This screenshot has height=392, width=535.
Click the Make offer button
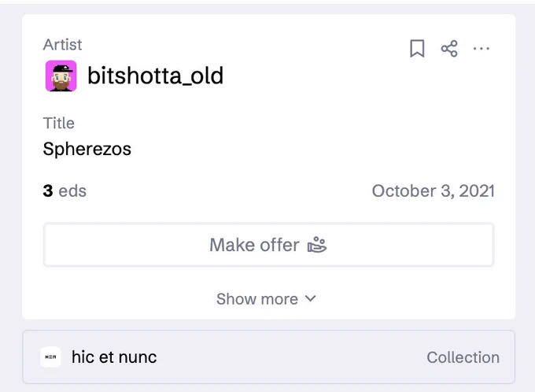pos(268,245)
